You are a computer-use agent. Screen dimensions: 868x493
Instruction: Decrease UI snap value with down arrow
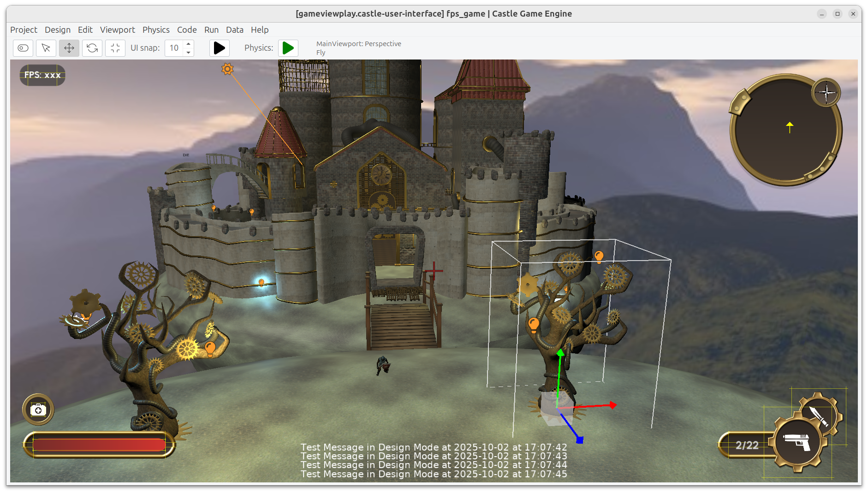pos(188,52)
